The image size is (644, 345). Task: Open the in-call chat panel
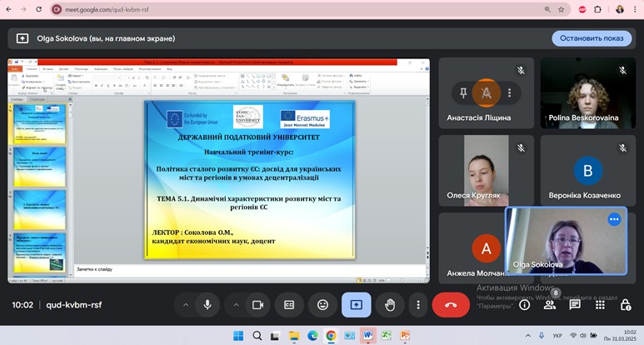coord(575,305)
